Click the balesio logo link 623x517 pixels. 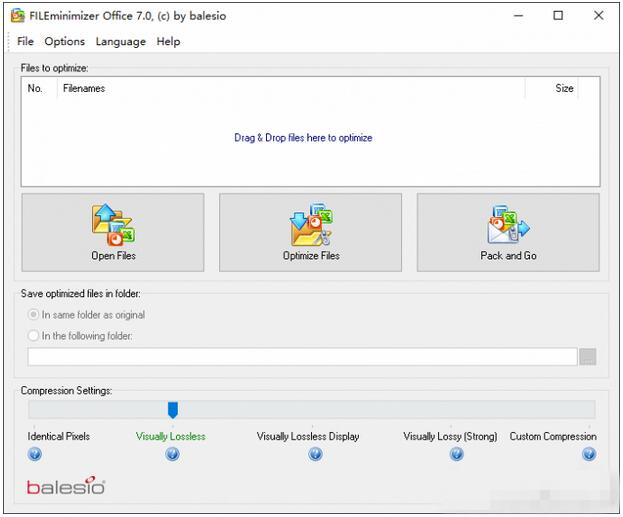(x=65, y=488)
